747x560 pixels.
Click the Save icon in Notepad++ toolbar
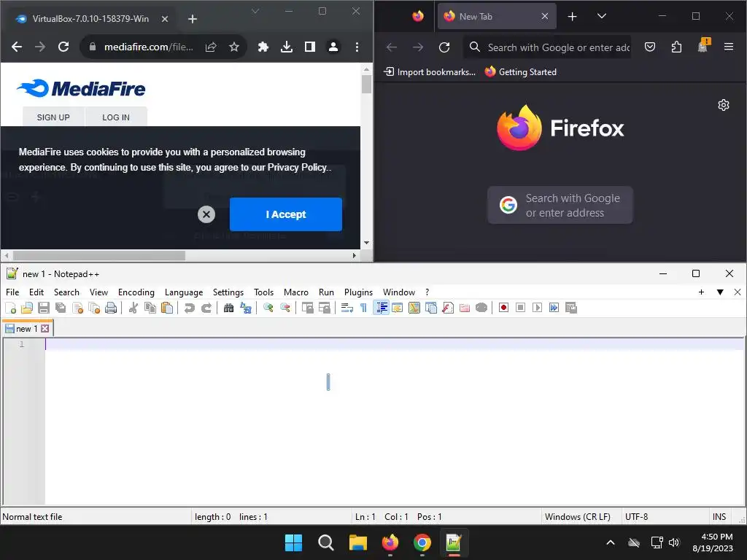point(43,308)
